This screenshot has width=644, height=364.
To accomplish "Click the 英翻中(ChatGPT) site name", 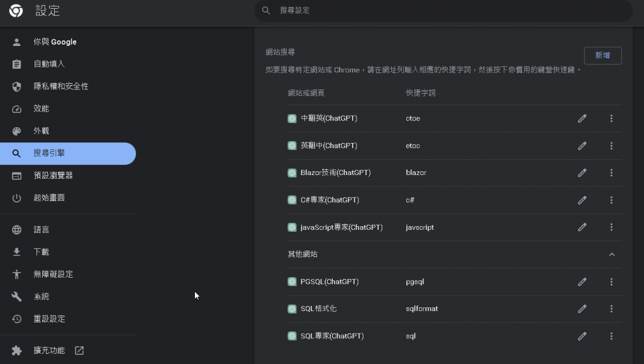I will [x=329, y=145].
